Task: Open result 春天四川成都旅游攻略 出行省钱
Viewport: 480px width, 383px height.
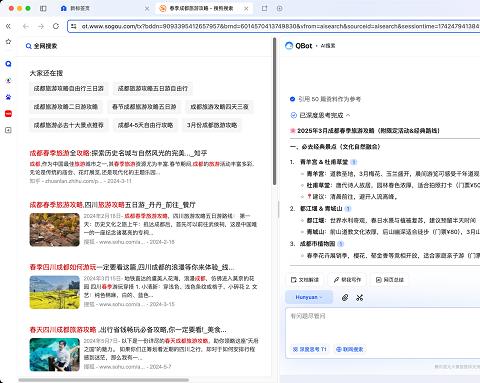Action: click(128, 330)
